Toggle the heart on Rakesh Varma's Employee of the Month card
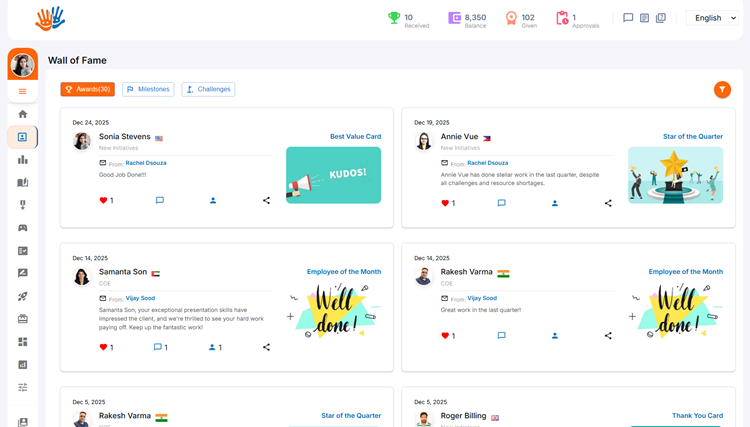The width and height of the screenshot is (750, 427). (x=445, y=336)
